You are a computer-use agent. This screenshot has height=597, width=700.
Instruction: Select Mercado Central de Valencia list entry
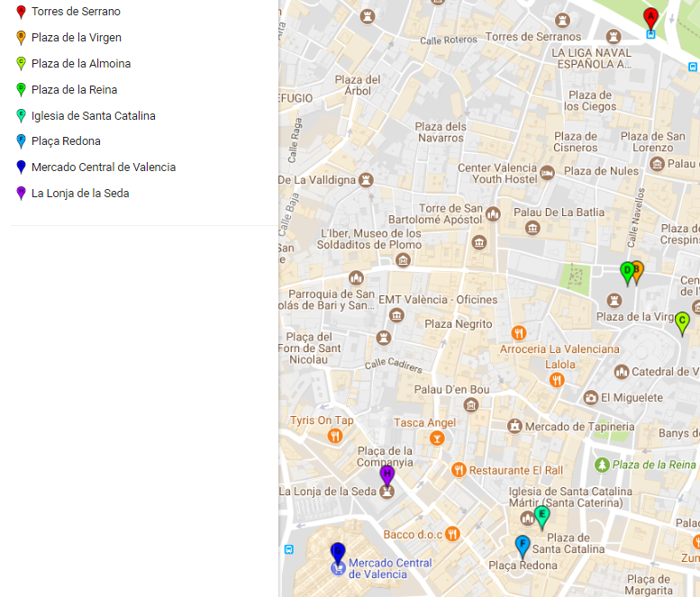pyautogui.click(x=104, y=167)
